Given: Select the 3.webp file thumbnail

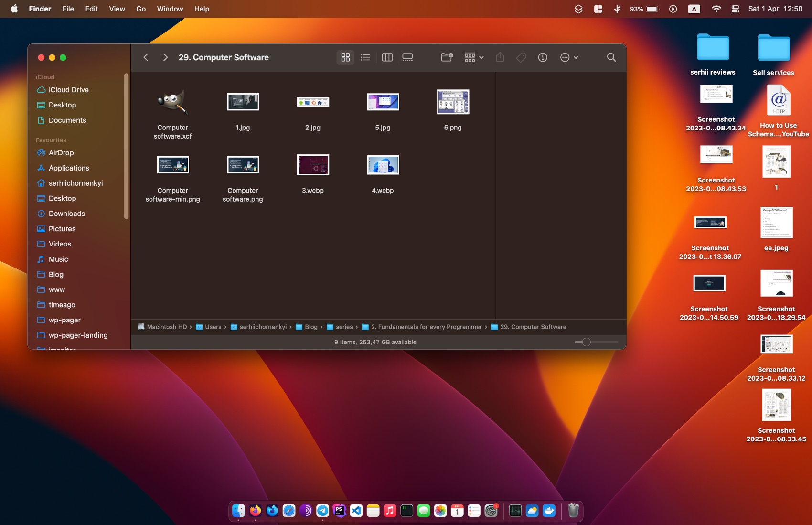Looking at the screenshot, I should point(313,165).
